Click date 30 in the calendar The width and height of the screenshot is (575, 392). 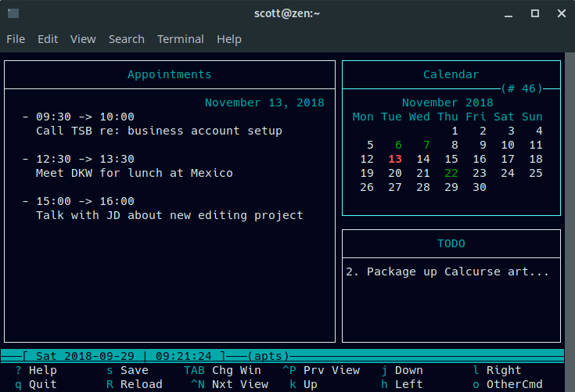480,187
